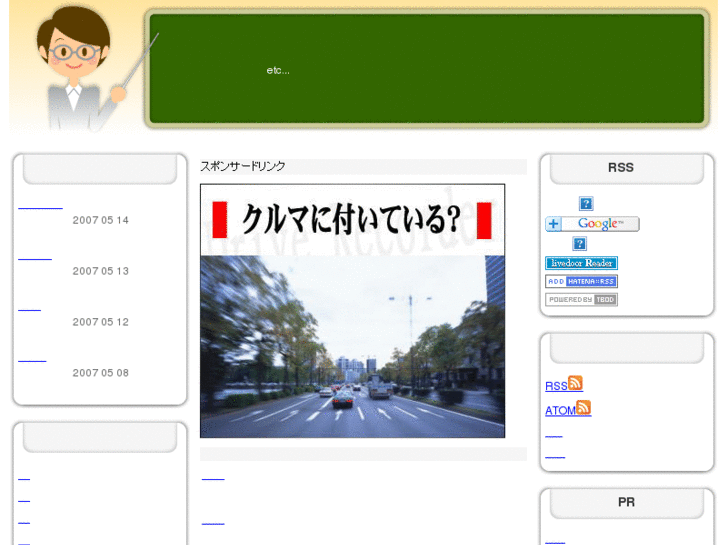Open the entry link dated 2007 05 13

[x=35, y=257]
